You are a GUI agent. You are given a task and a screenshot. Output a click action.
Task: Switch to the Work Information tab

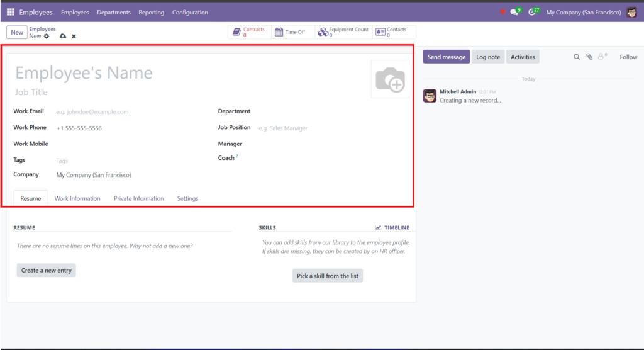point(77,198)
